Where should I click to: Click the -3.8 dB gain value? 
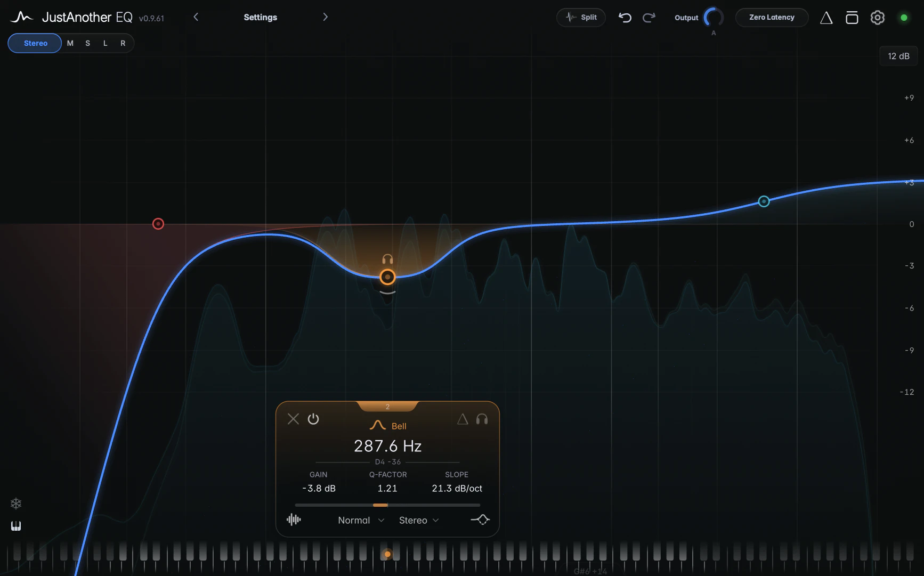click(319, 488)
